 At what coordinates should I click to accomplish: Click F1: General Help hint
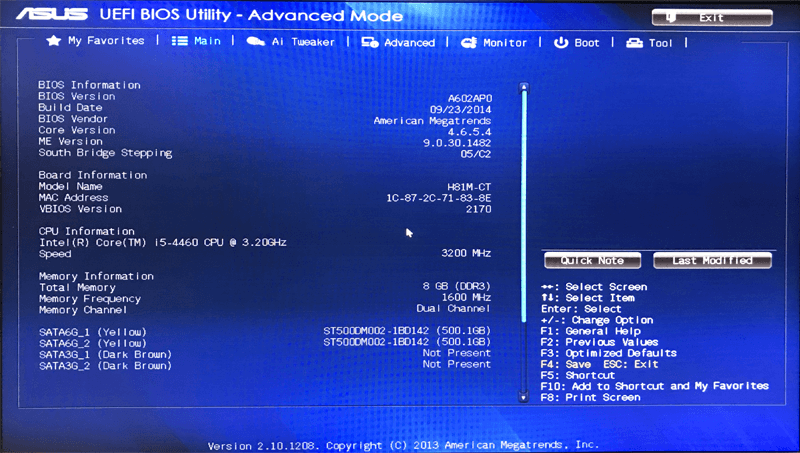tap(590, 331)
